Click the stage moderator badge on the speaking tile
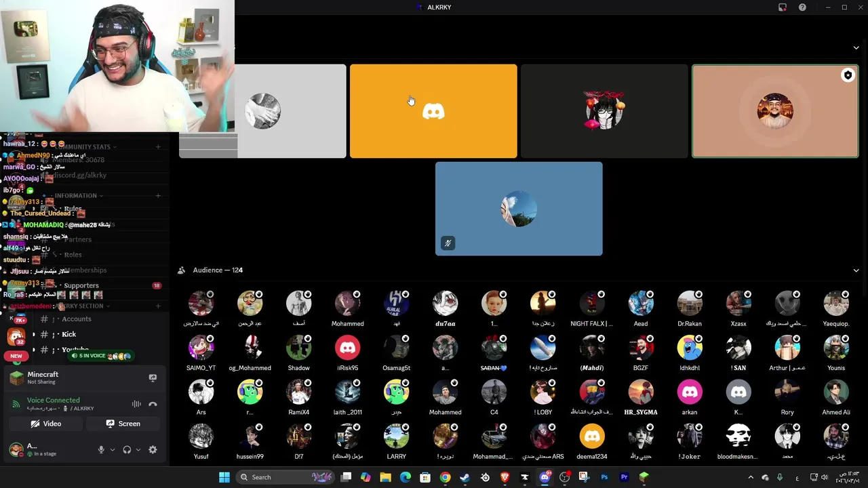868x488 pixels. (x=848, y=75)
